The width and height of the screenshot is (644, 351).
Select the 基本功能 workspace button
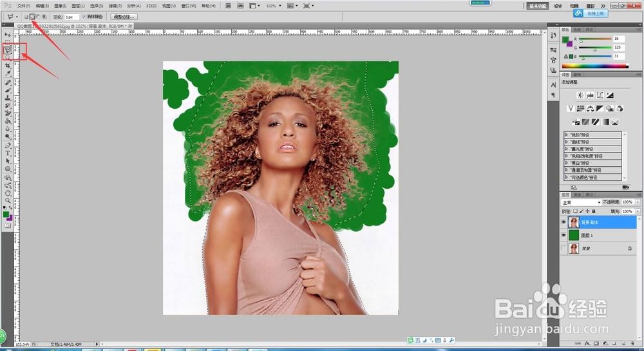pos(537,6)
